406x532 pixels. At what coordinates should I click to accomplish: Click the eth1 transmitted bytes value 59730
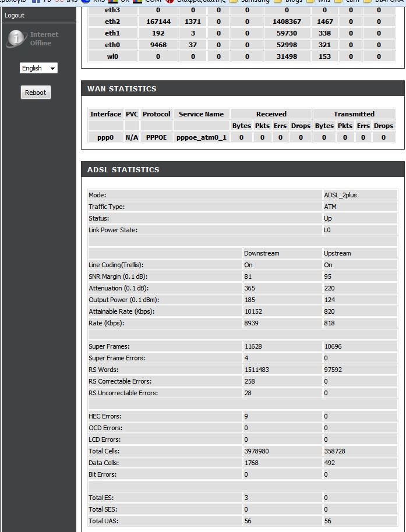pyautogui.click(x=287, y=33)
